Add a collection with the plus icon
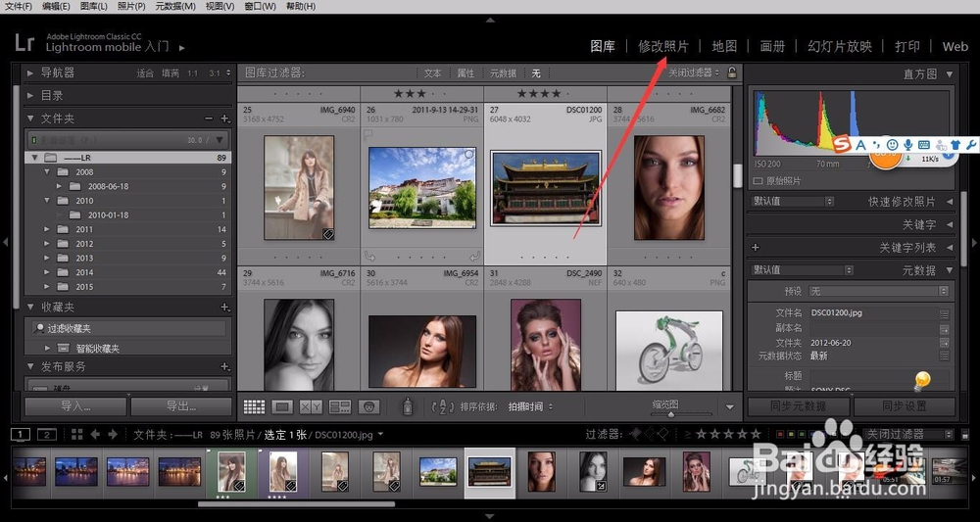The height and width of the screenshot is (522, 980). (225, 308)
